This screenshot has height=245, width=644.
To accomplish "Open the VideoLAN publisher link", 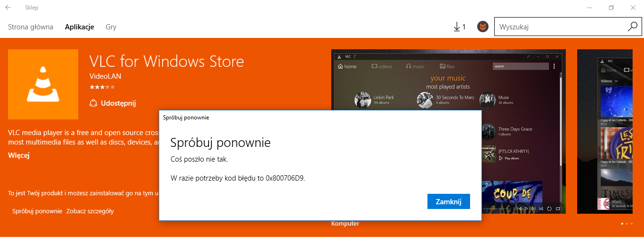I will tap(105, 76).
